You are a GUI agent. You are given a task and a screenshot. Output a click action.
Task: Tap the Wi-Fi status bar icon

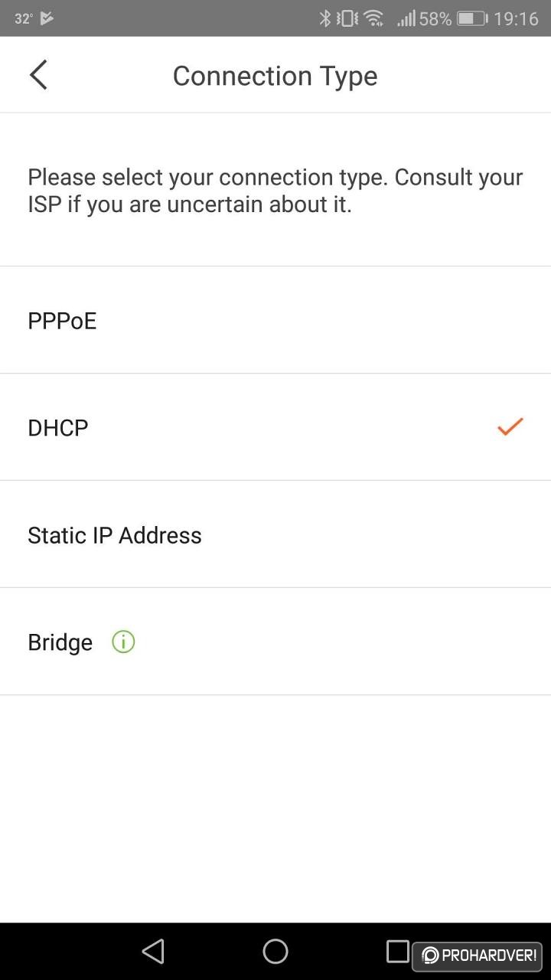[374, 18]
